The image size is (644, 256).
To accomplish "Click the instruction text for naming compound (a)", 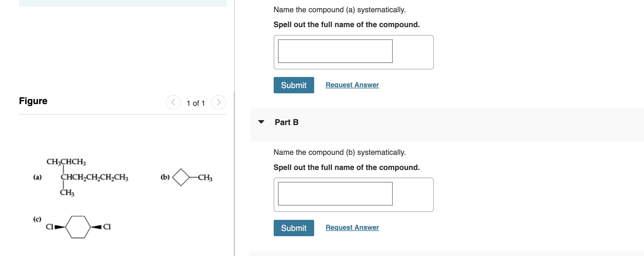I will click(x=339, y=9).
